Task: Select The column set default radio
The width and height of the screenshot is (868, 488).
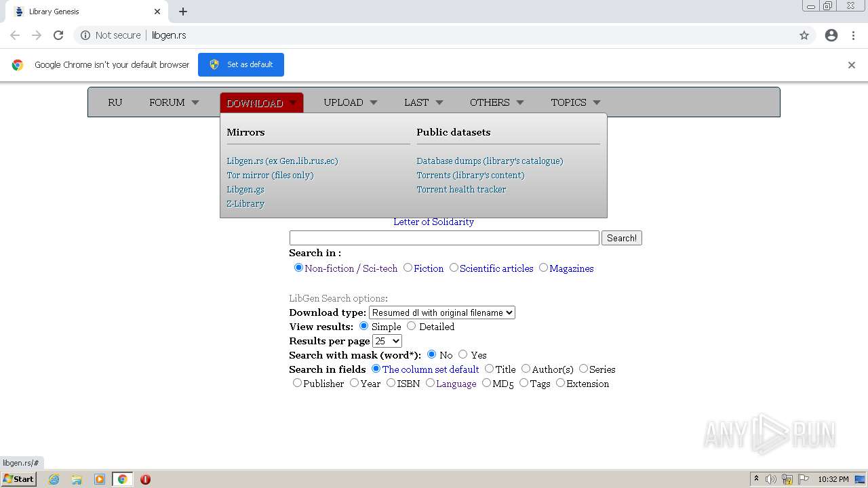Action: [x=376, y=369]
